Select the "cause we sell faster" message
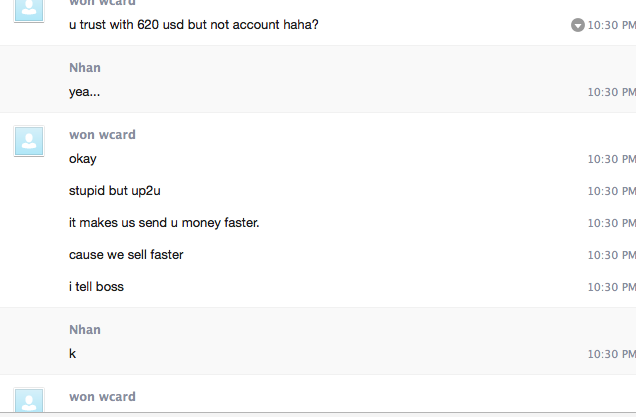636x417 pixels. (126, 255)
